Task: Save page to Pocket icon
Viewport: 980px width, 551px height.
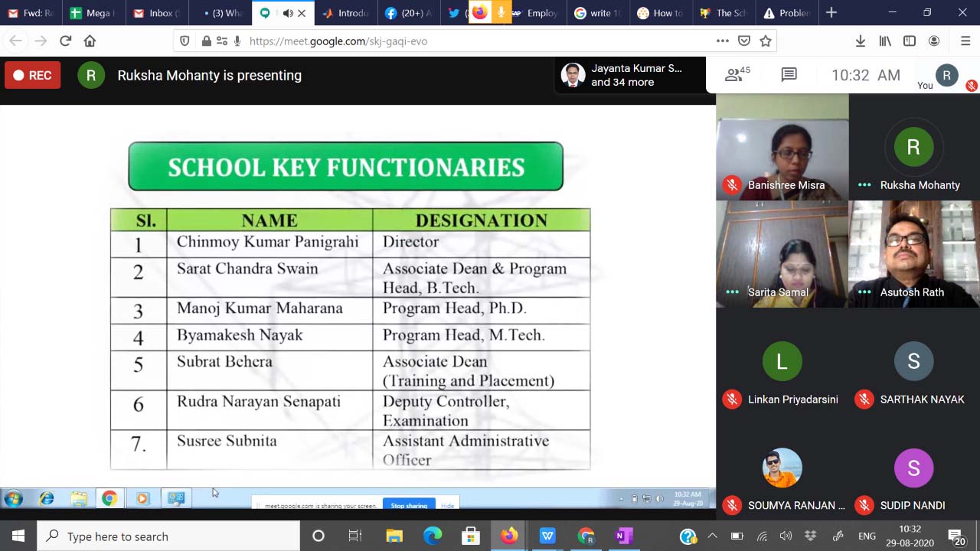Action: click(744, 41)
